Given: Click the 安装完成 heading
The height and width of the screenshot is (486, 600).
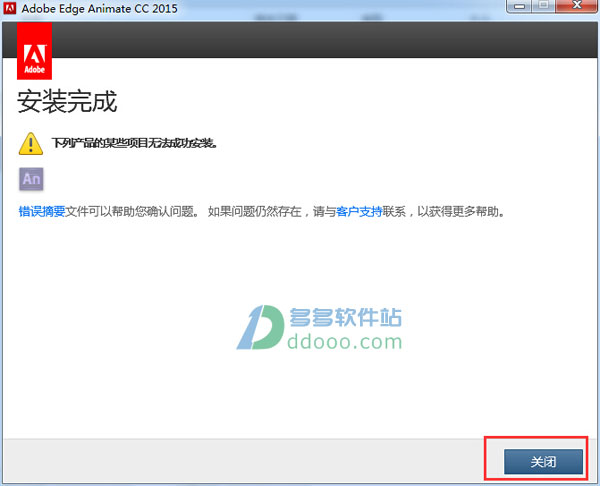Looking at the screenshot, I should pos(67,102).
